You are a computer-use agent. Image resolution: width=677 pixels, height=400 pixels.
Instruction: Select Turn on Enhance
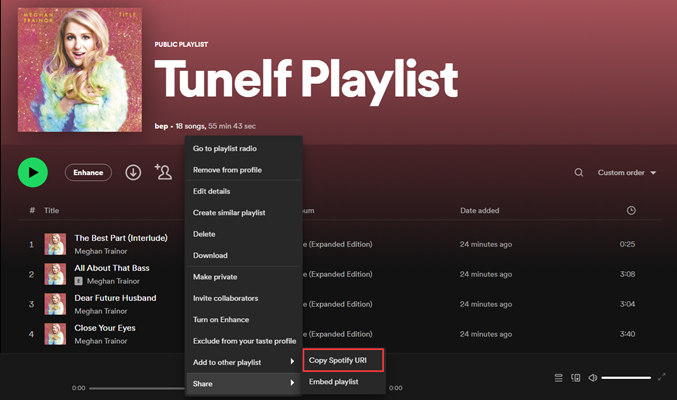click(x=243, y=320)
